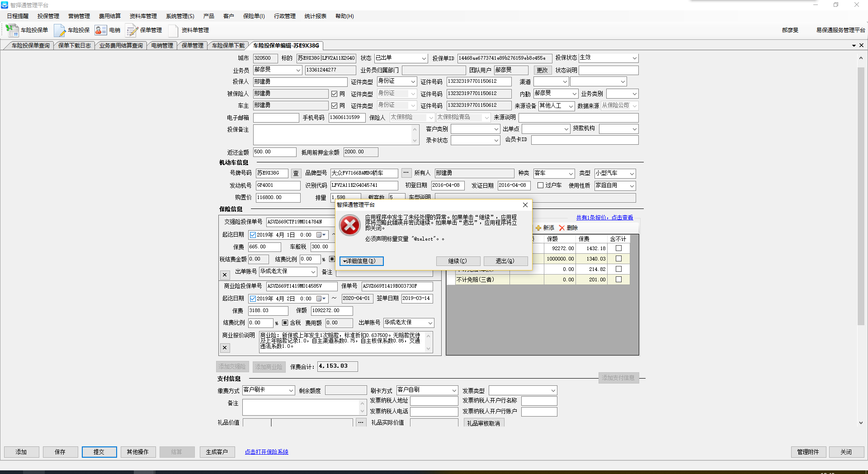Open 车险投保 from the toolbar

click(x=60, y=30)
